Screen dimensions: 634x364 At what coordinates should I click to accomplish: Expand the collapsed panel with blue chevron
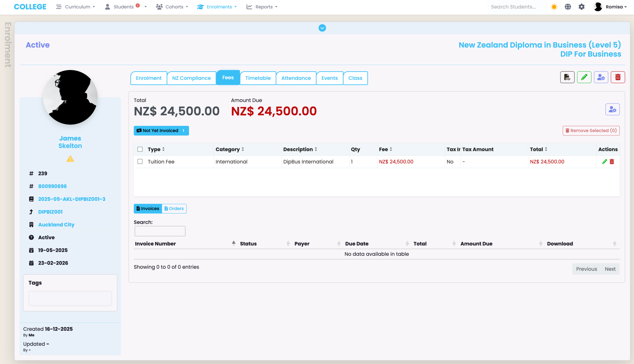(322, 28)
